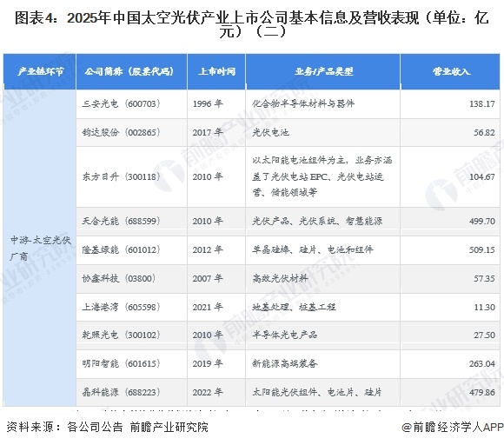Click the 2017 年 listing date cell

[216, 132]
